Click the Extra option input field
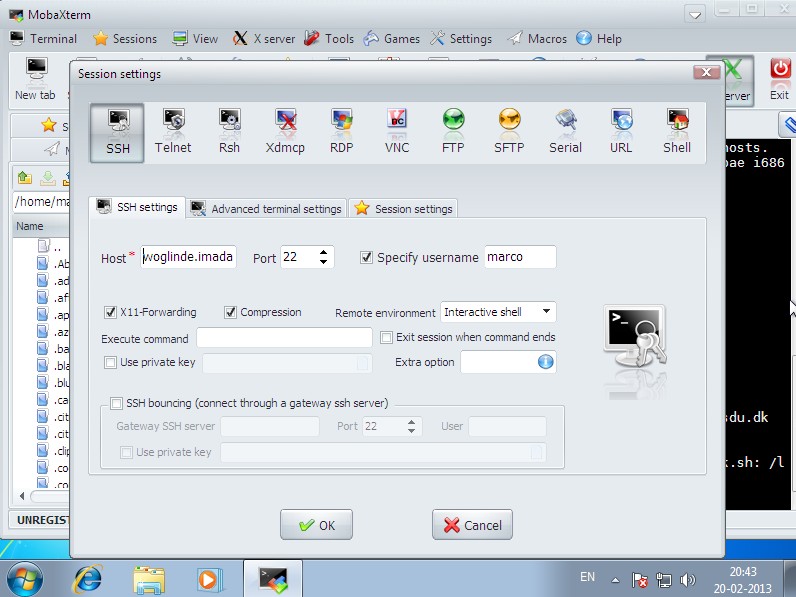The height and width of the screenshot is (597, 796). coord(498,362)
